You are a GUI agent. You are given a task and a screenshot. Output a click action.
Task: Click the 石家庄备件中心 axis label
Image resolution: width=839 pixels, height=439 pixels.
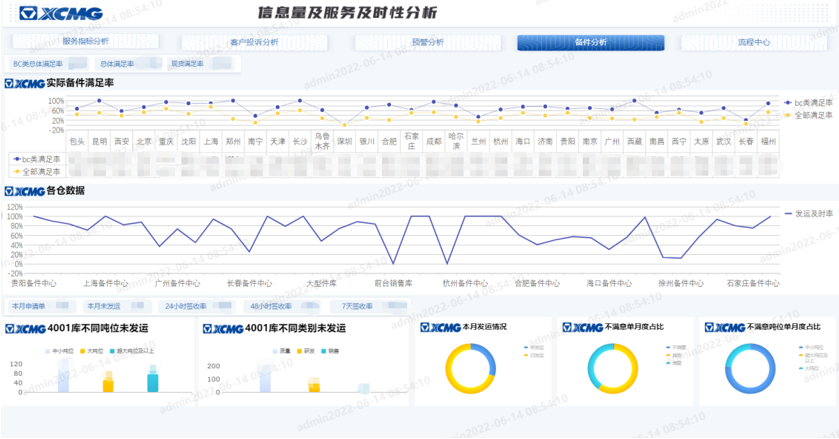[753, 283]
